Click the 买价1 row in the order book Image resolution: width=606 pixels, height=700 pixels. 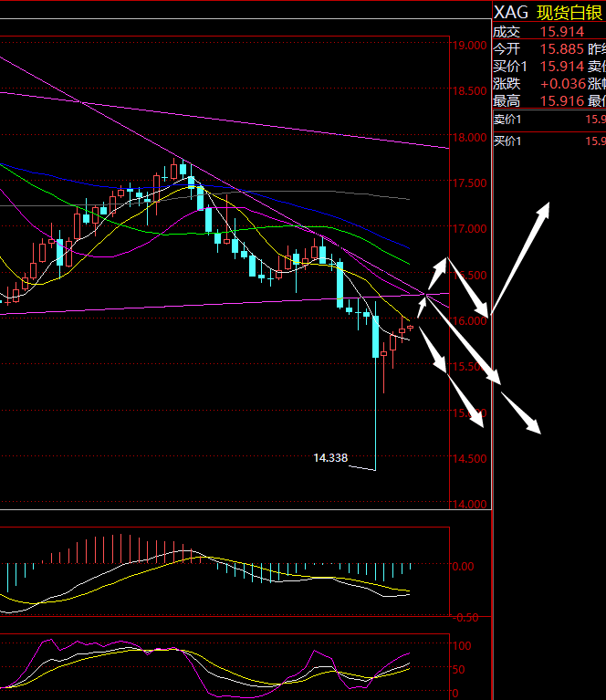pyautogui.click(x=549, y=141)
